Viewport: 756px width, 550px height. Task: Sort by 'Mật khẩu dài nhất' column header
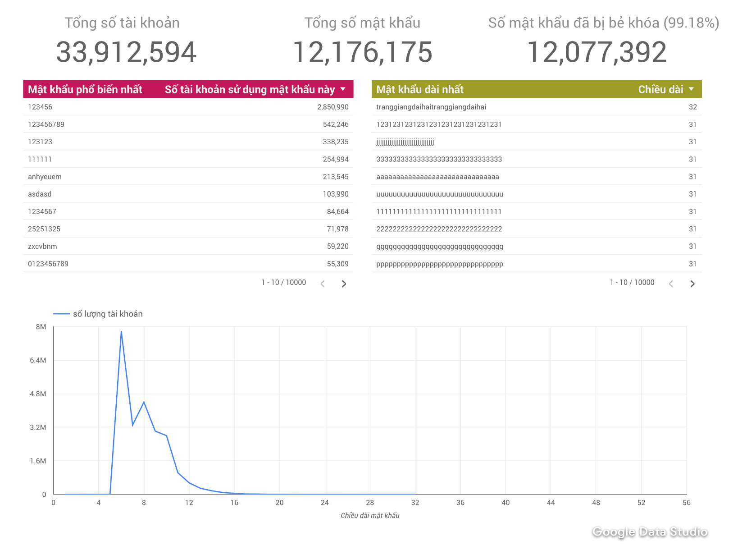coord(420,89)
